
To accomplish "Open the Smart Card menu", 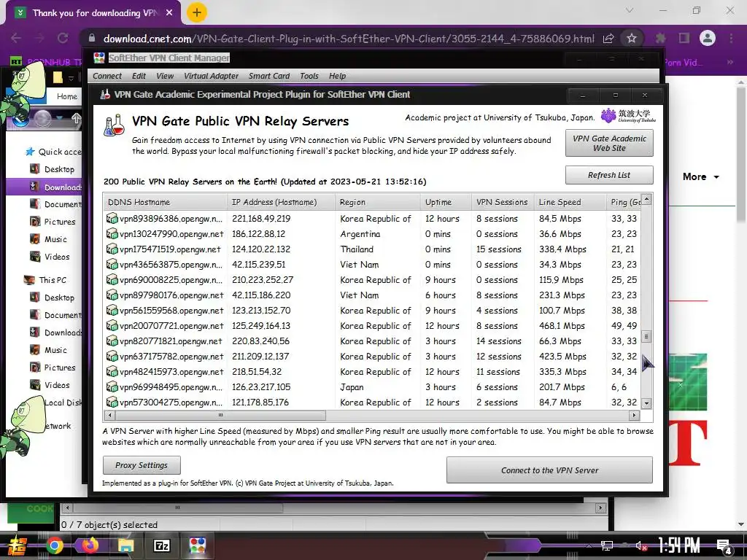I will (269, 76).
